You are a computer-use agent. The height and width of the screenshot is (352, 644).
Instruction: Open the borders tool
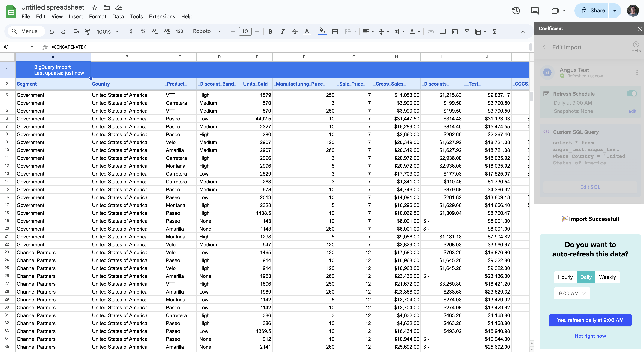pos(335,31)
